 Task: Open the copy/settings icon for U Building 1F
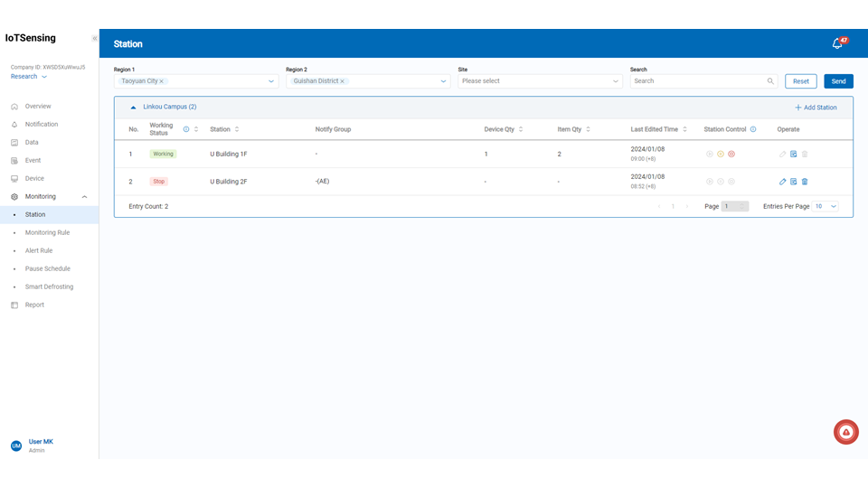[x=794, y=155]
